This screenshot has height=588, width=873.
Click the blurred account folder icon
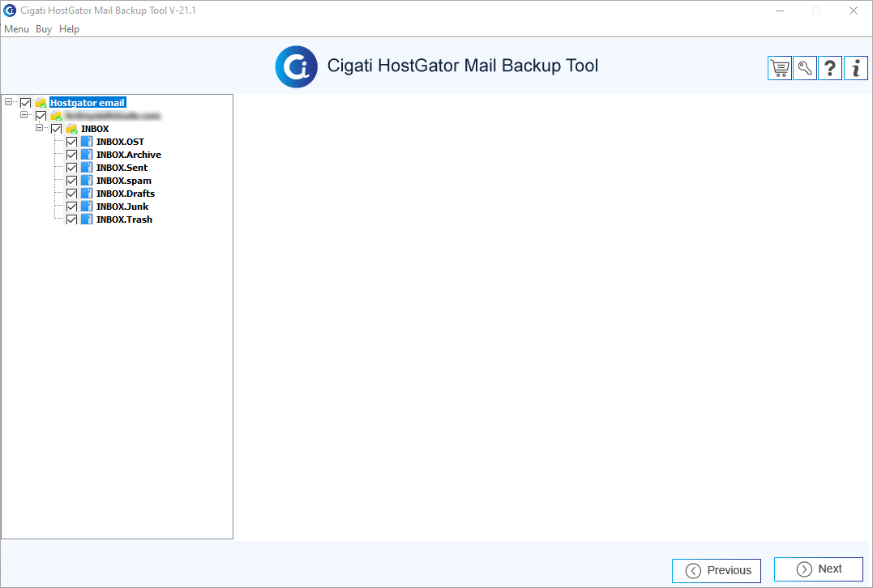point(56,116)
